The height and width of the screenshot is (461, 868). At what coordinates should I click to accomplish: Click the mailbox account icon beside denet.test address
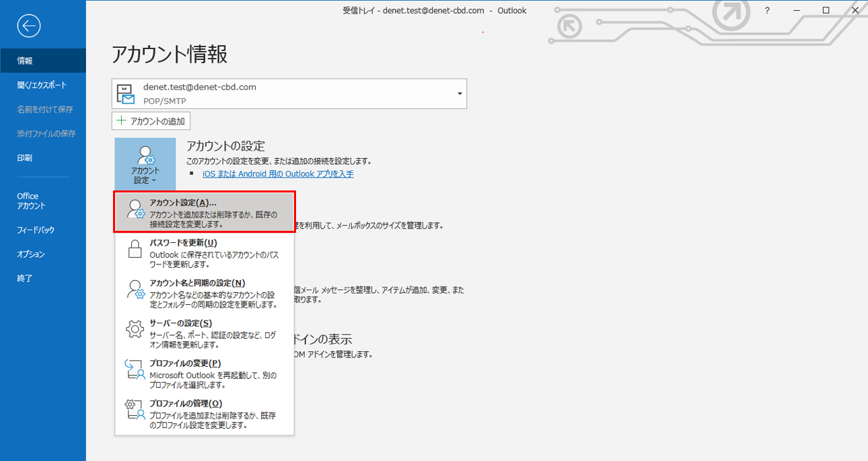[126, 94]
